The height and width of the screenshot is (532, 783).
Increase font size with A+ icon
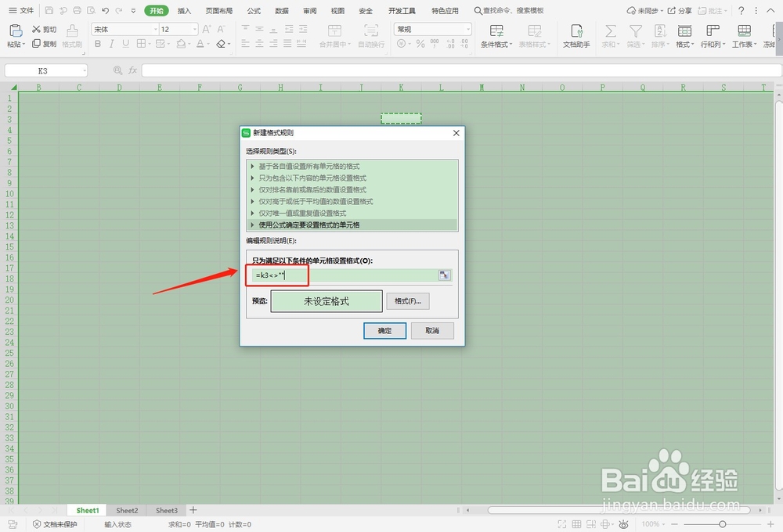[207, 30]
